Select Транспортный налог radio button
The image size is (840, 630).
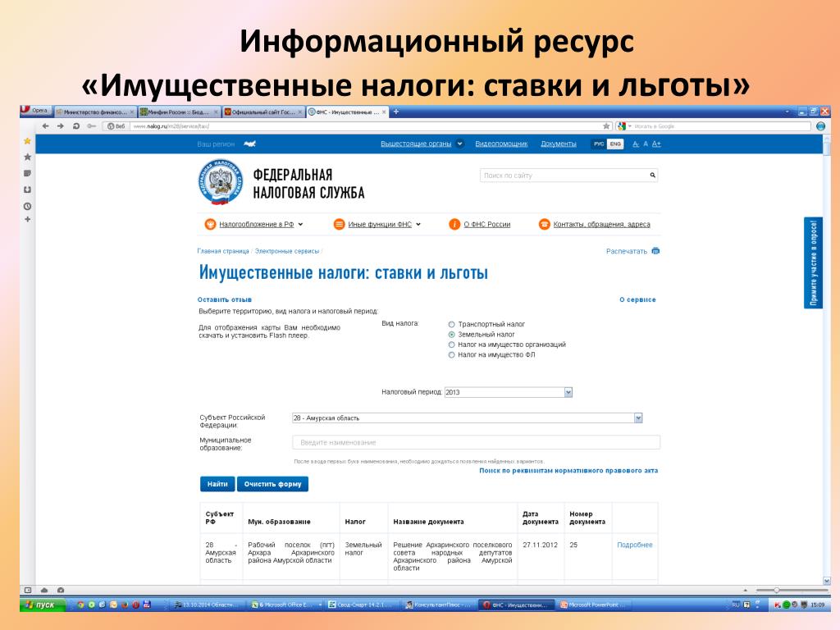pos(452,324)
